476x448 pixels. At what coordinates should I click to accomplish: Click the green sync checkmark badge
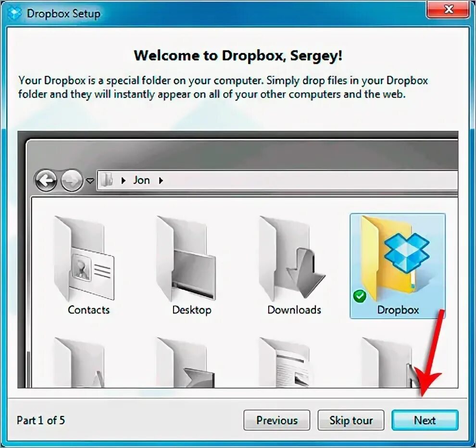tap(360, 296)
